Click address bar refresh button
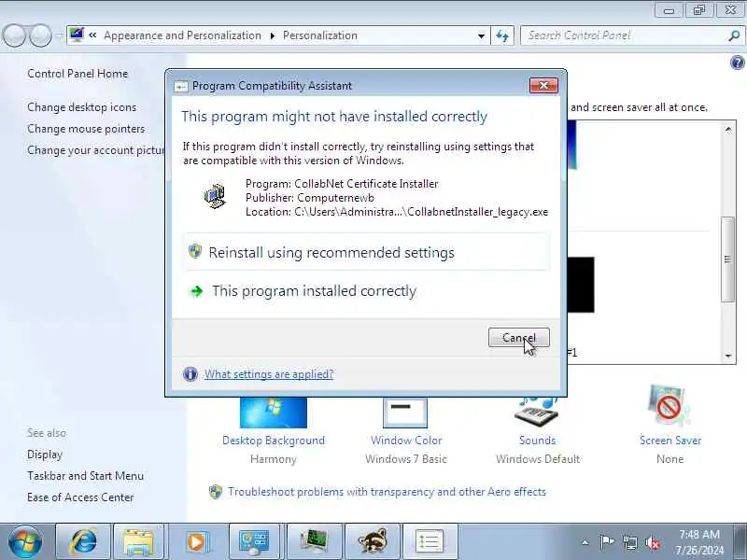 pyautogui.click(x=502, y=35)
